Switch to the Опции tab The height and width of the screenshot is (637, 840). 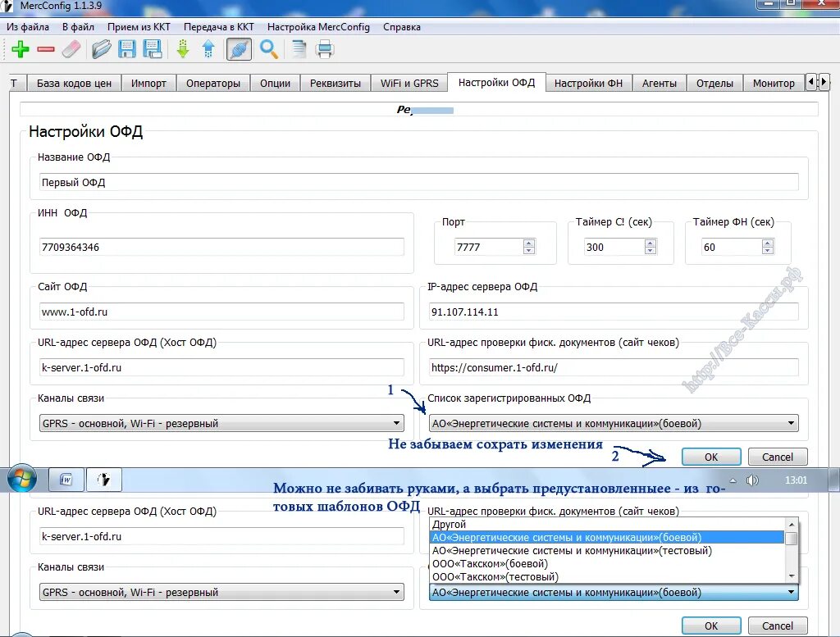[x=276, y=83]
